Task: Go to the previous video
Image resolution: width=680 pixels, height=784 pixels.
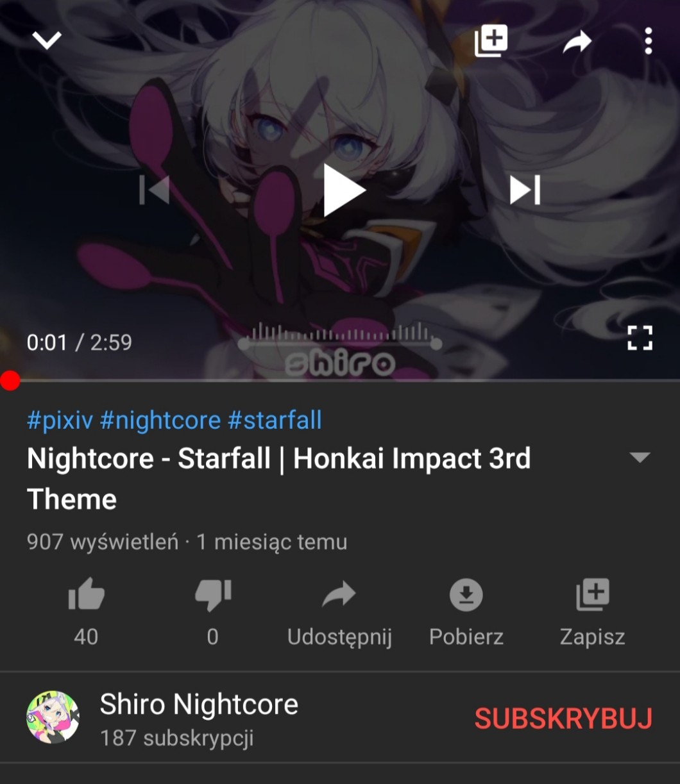Action: (155, 190)
